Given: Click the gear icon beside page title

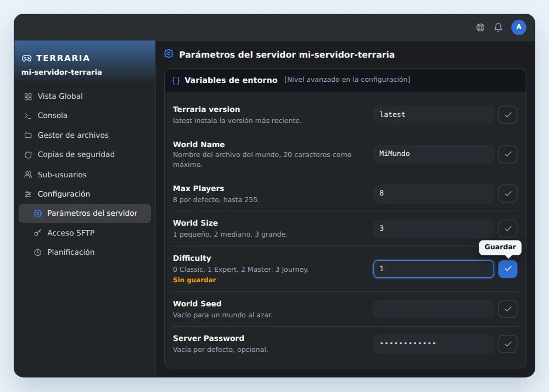Looking at the screenshot, I should pos(169,54).
